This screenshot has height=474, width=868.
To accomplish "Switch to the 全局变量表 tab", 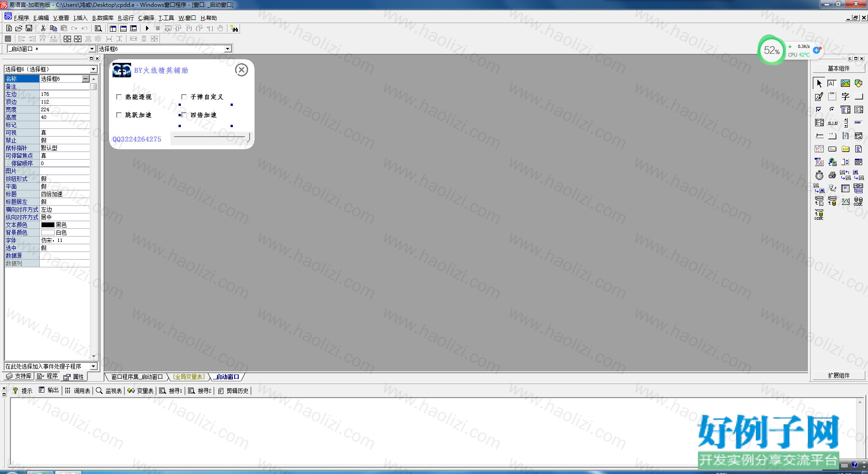I will (x=189, y=377).
